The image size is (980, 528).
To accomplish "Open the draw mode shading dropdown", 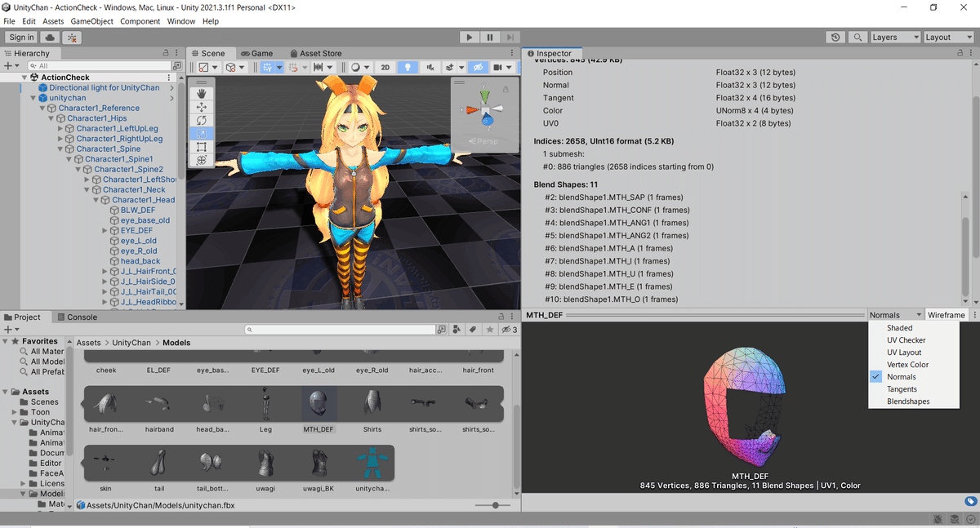I will pos(360,67).
